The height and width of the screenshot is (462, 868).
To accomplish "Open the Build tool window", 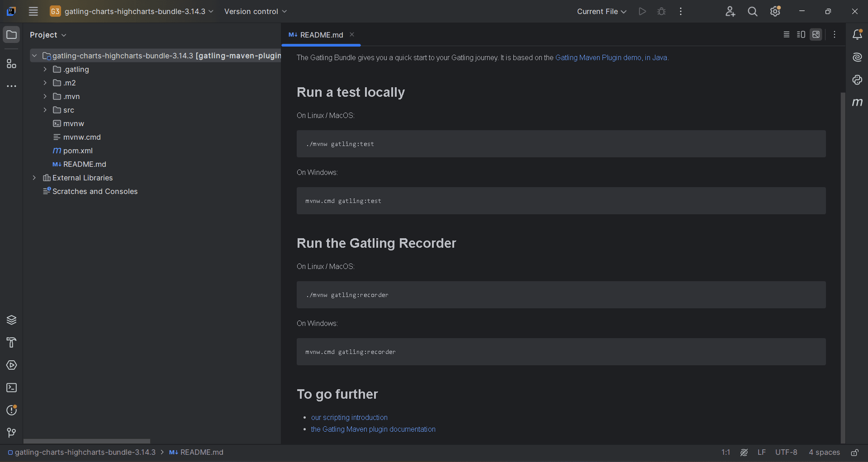I will tap(11, 343).
